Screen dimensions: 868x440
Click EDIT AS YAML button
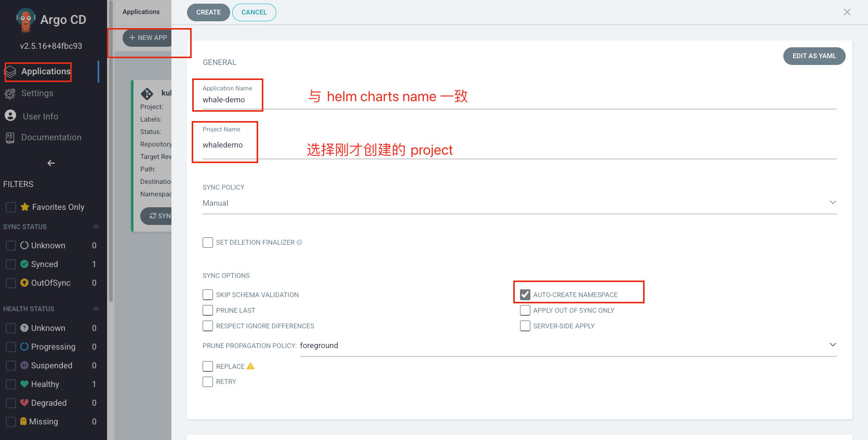(x=814, y=56)
